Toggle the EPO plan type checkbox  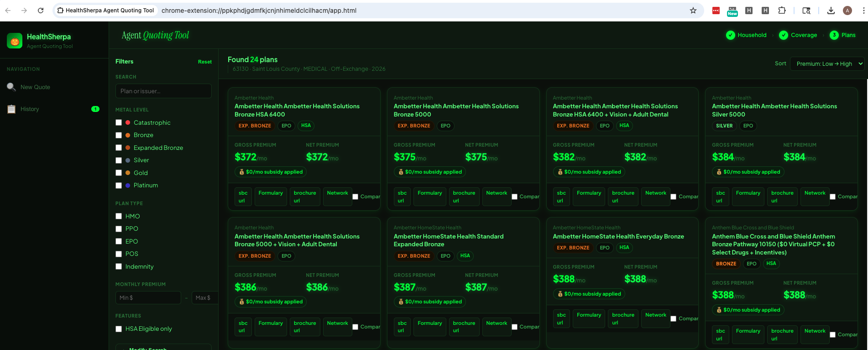coord(119,241)
